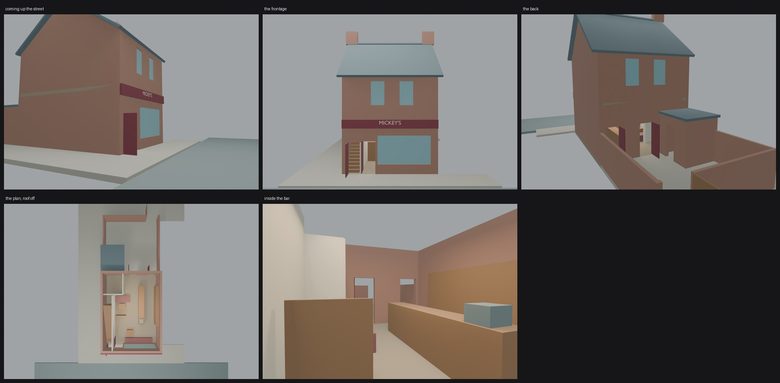780x383 pixels.
Task: Click the 'the frontage' caption
Action: (x=275, y=9)
